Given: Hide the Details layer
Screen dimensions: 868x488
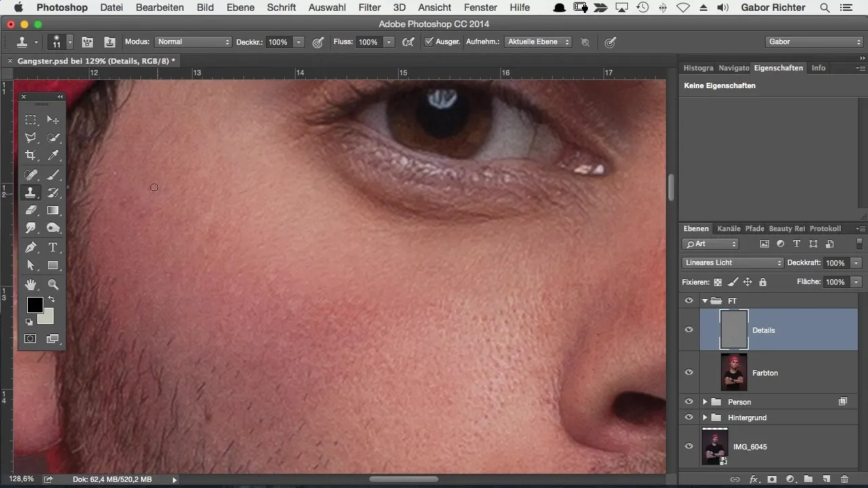Looking at the screenshot, I should pos(689,330).
